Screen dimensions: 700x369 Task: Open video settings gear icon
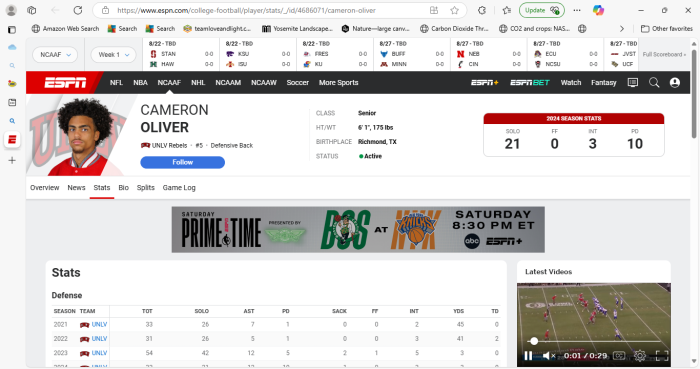(640, 356)
